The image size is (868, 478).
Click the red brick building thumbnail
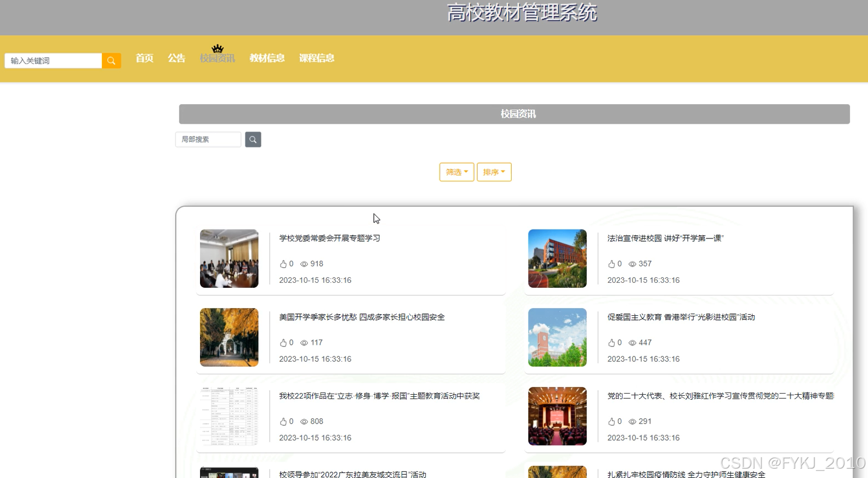557,259
